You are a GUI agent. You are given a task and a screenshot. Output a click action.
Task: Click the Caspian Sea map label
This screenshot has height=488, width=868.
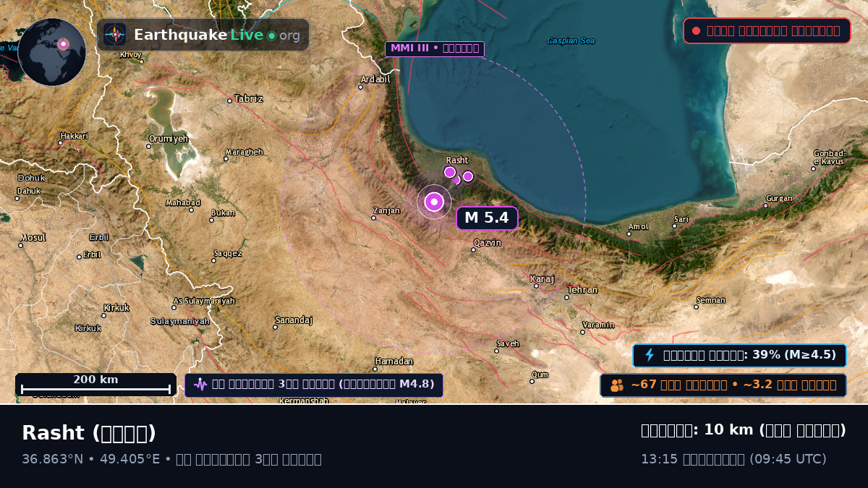pyautogui.click(x=571, y=40)
